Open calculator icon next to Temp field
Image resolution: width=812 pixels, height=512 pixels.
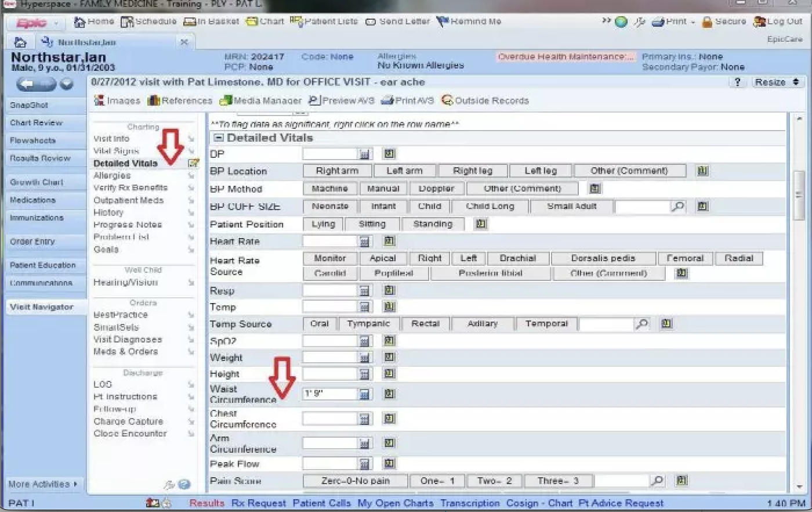click(x=364, y=307)
